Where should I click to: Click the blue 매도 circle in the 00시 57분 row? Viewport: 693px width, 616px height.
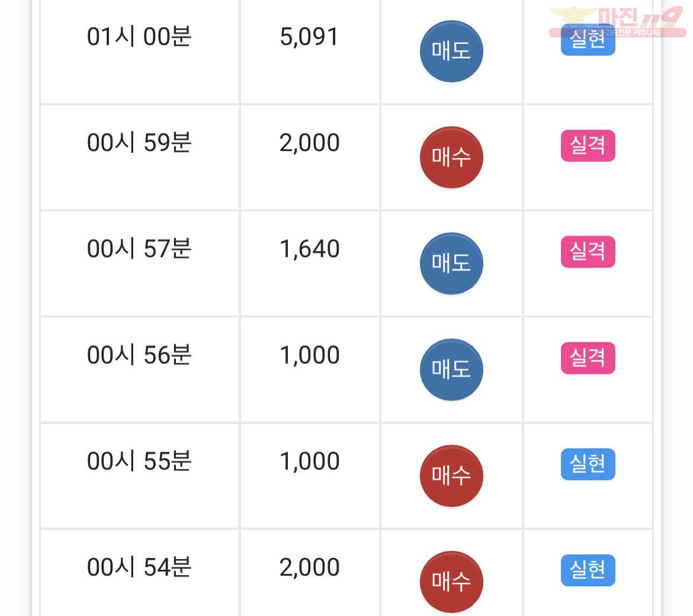coord(451,264)
